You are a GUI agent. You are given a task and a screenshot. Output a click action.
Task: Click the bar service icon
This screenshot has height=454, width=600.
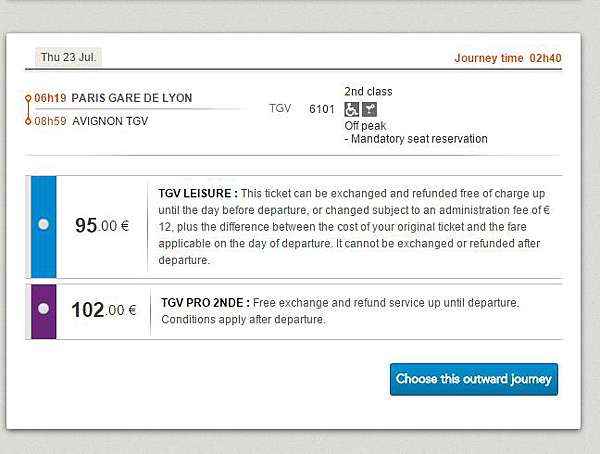point(370,109)
